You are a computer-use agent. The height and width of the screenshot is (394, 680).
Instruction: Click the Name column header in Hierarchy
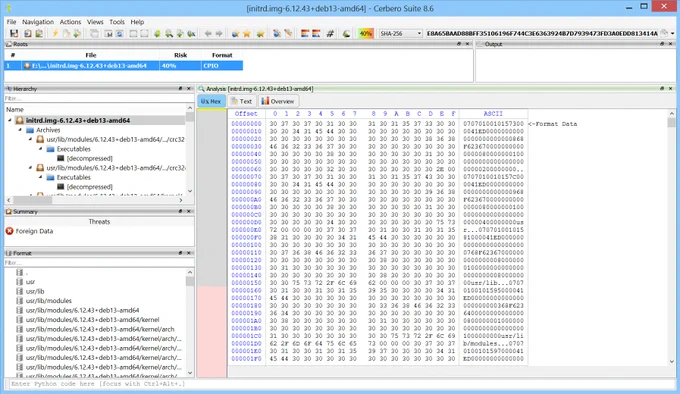click(x=15, y=110)
